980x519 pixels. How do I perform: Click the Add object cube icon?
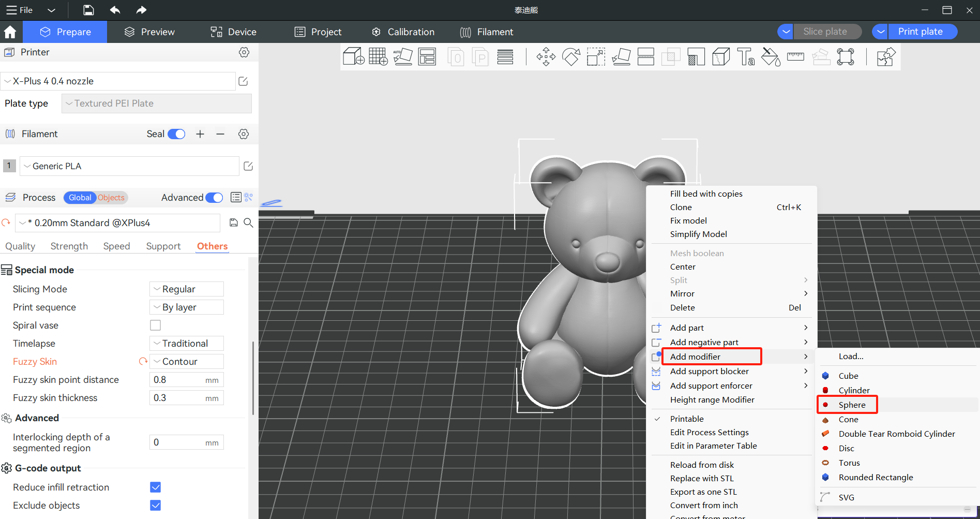354,56
